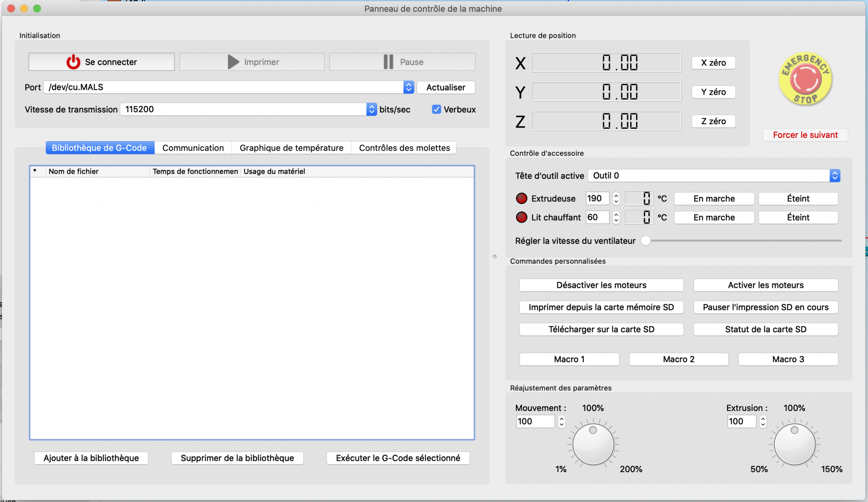868x502 pixels.
Task: Click the Imprimer play icon
Action: tap(233, 62)
